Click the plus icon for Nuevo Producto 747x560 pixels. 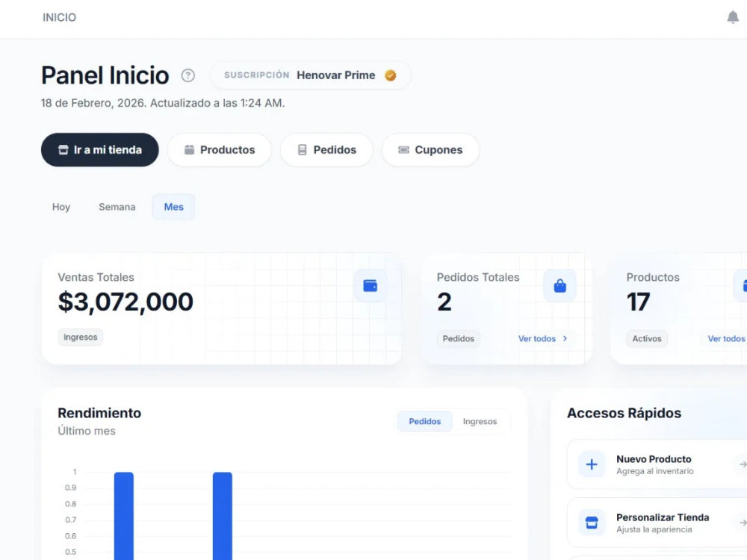(591, 464)
